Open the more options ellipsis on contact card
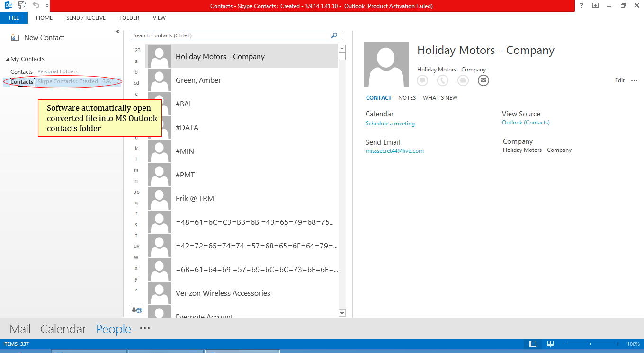This screenshot has width=644, height=353. tap(635, 80)
